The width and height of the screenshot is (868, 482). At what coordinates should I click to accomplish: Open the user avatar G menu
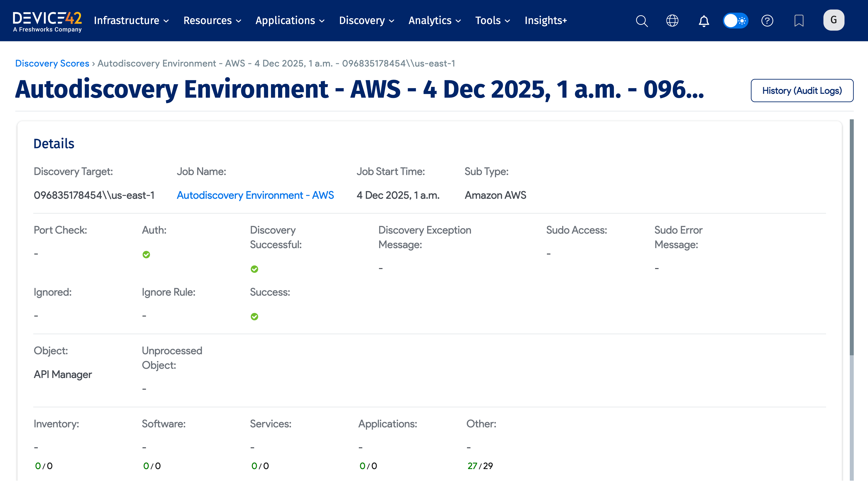click(834, 20)
